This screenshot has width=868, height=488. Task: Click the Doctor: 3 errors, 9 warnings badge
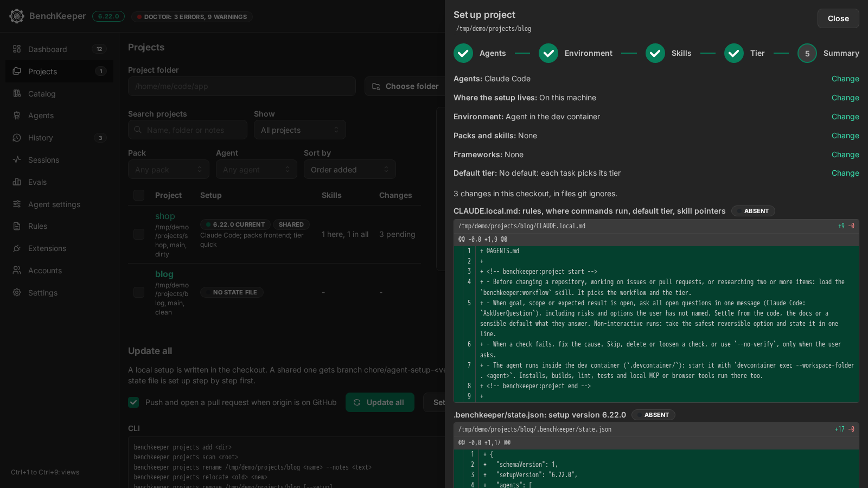192,17
